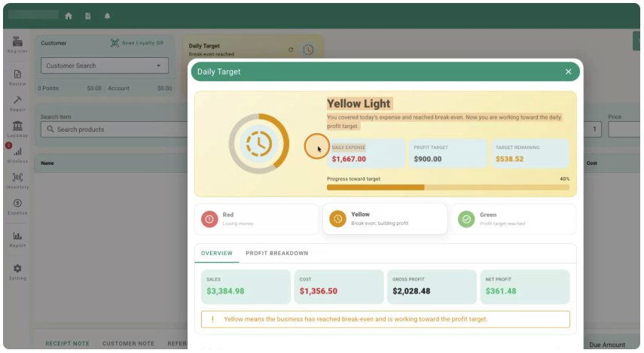644x353 pixels.
Task: Click the Scan Loyalty QR icon
Action: pos(114,43)
